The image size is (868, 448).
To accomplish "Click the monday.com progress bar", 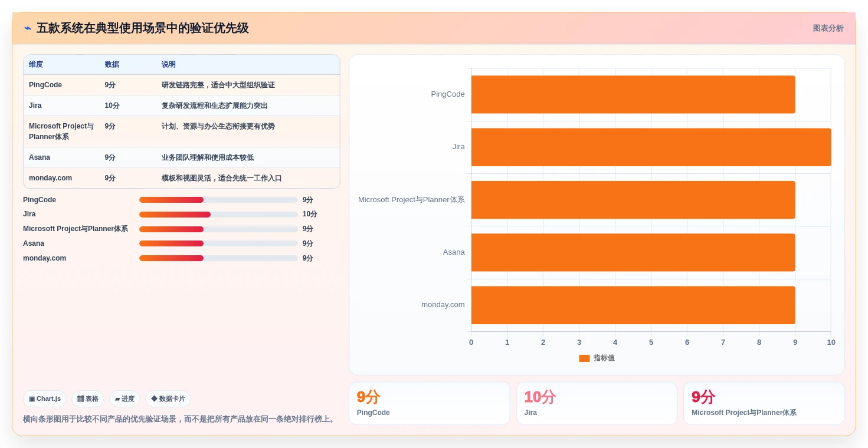I will click(x=218, y=258).
